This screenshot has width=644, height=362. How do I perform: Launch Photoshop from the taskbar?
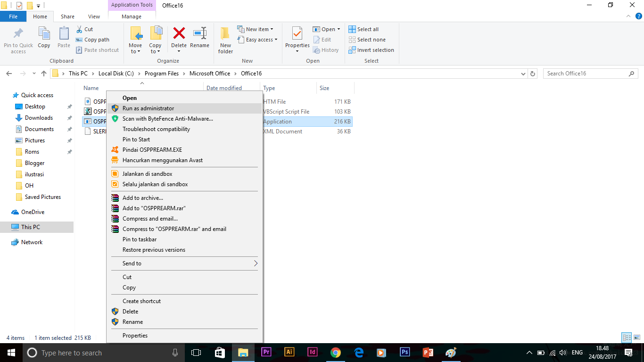click(405, 352)
